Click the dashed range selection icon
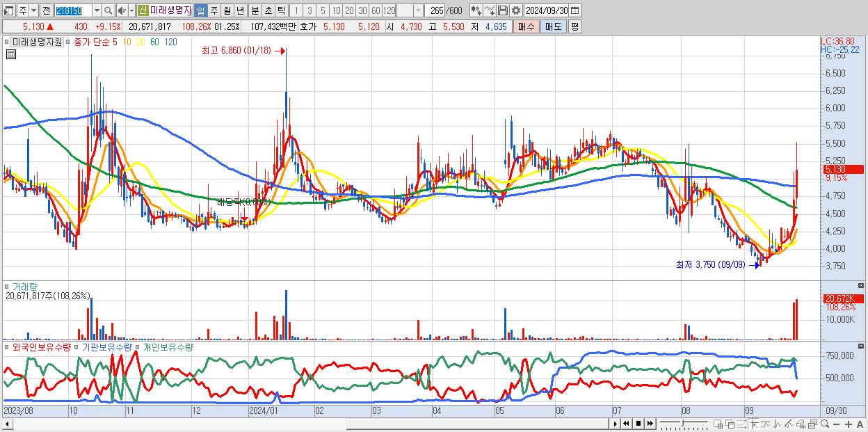This screenshot has height=432, width=868. click(x=742, y=424)
